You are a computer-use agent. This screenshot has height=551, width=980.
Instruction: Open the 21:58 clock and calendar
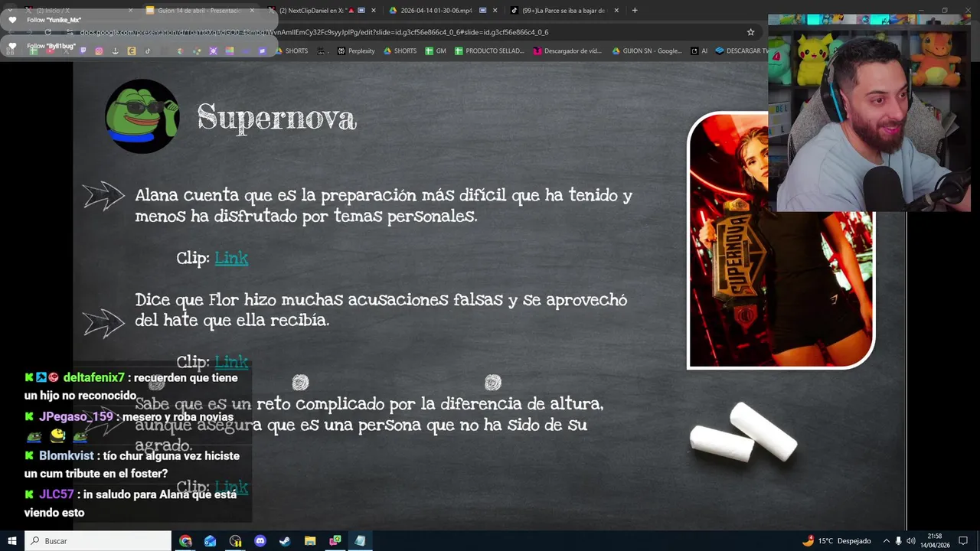934,541
